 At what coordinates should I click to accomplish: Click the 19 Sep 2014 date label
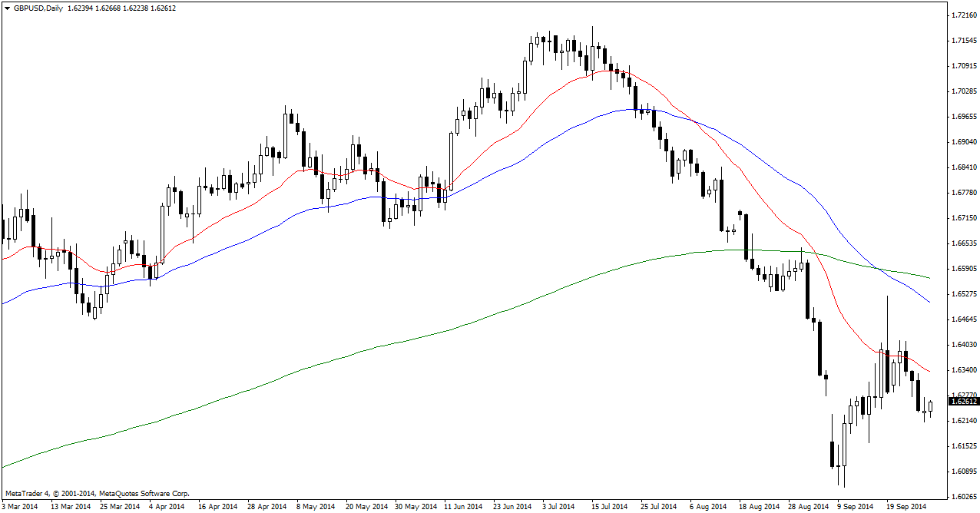[906, 507]
